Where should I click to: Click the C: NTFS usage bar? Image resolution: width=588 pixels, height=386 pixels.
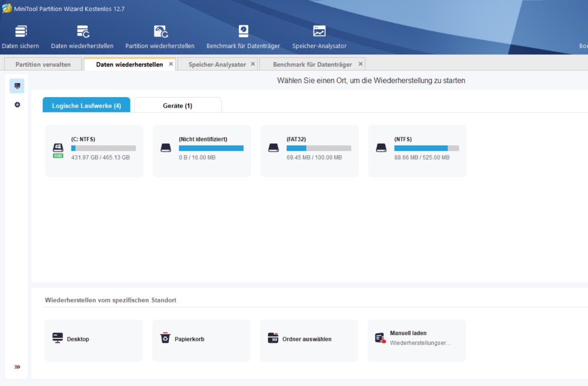coord(103,148)
